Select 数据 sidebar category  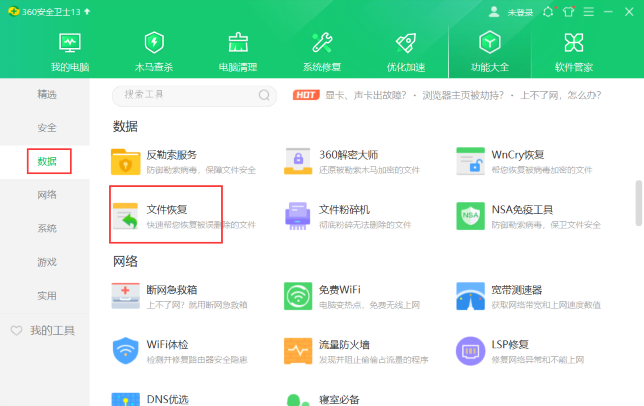pyautogui.click(x=47, y=161)
